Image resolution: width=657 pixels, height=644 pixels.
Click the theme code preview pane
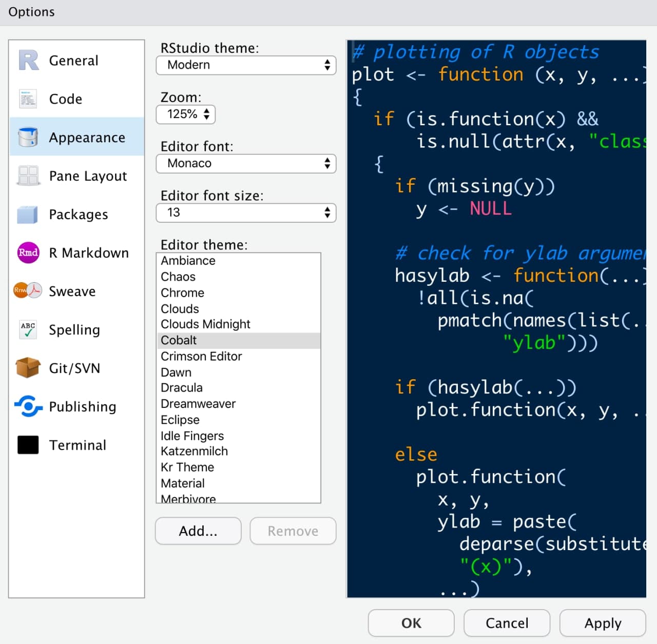pos(496,319)
